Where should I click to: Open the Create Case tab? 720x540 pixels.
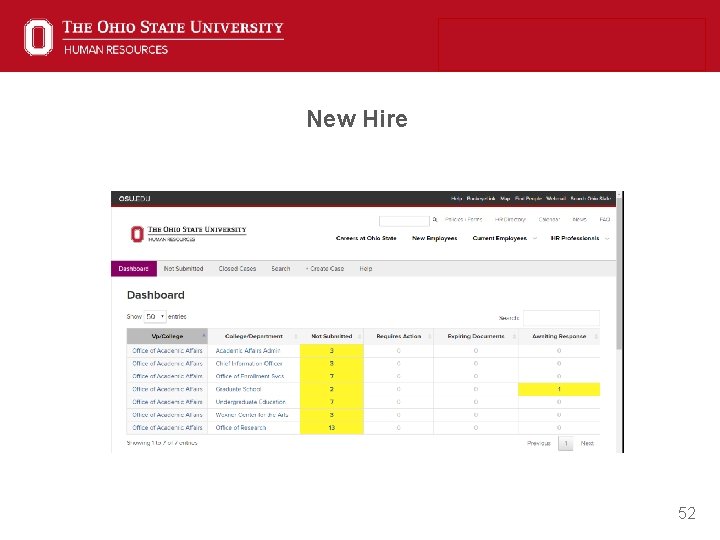click(325, 269)
